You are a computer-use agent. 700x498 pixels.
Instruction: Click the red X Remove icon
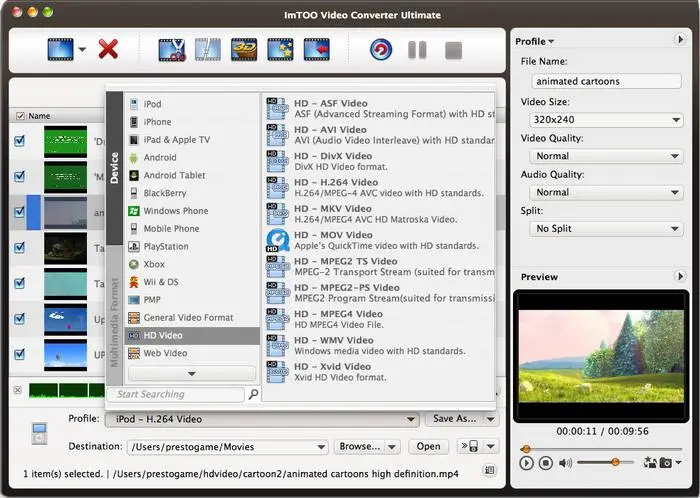click(x=108, y=49)
